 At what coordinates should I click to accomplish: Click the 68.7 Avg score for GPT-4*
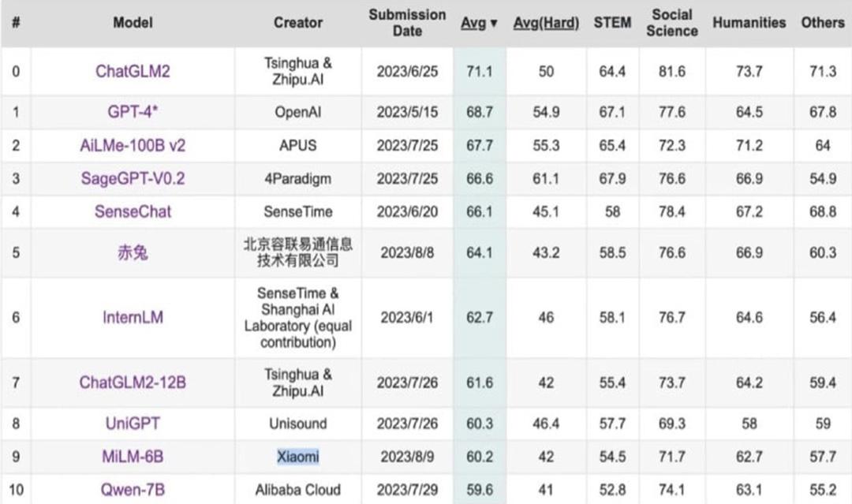point(480,112)
